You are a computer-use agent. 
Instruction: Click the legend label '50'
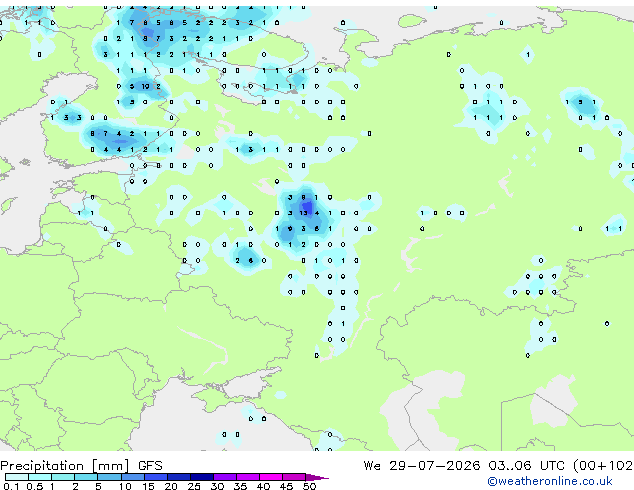point(309,486)
